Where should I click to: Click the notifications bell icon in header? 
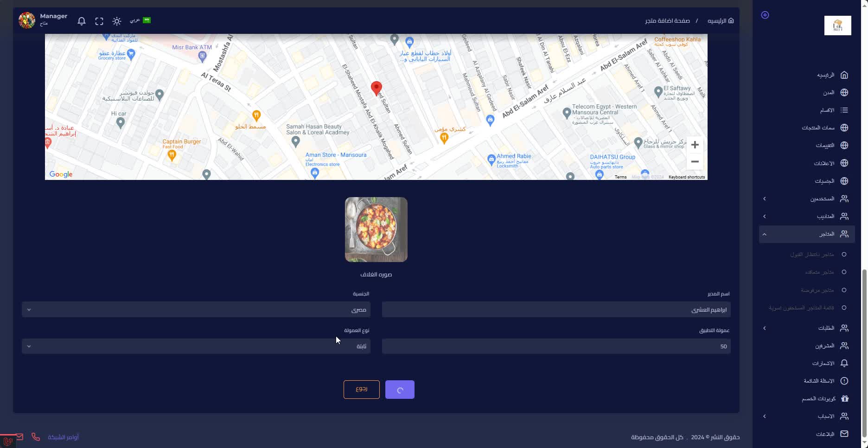pyautogui.click(x=82, y=21)
